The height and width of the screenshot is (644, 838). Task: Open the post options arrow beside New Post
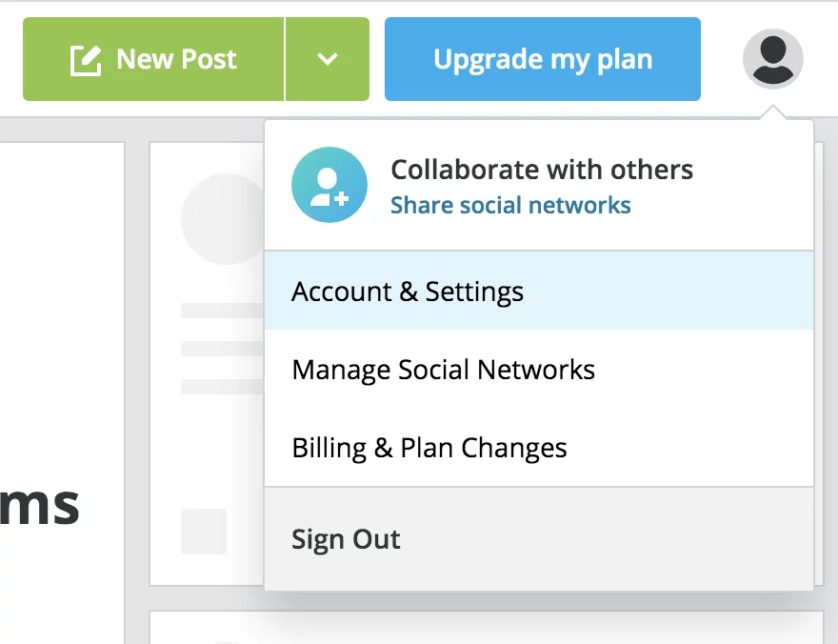(328, 58)
